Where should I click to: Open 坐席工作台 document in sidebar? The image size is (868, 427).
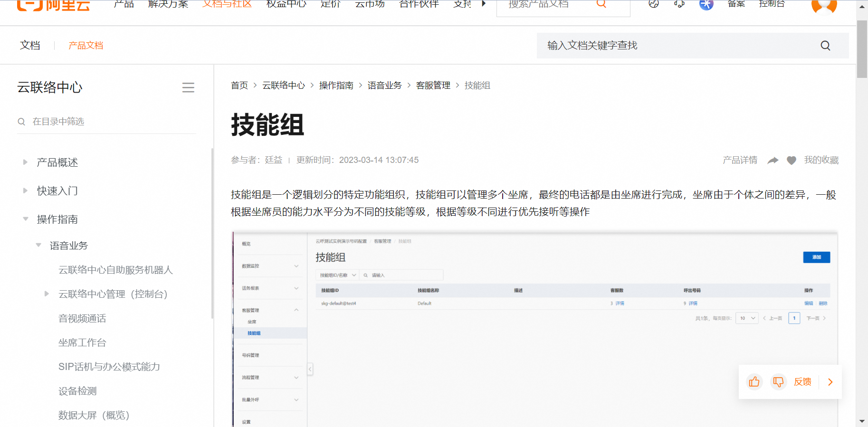(x=82, y=342)
